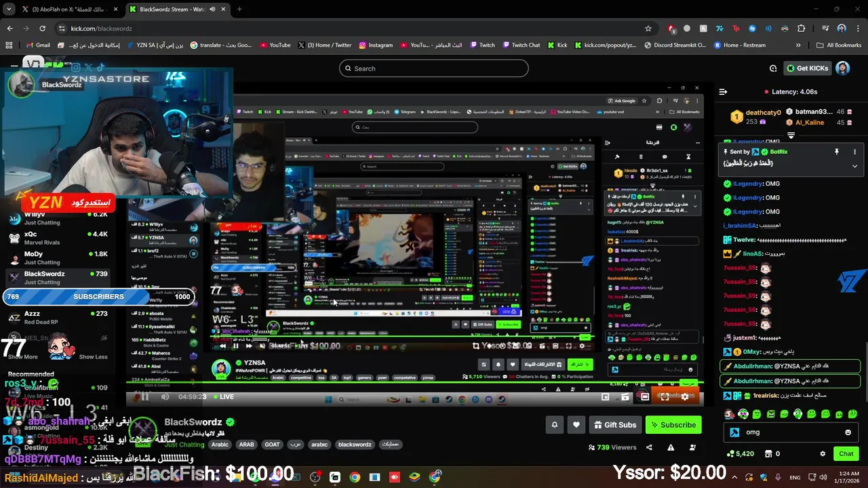Follow channel with heart button

tap(576, 425)
